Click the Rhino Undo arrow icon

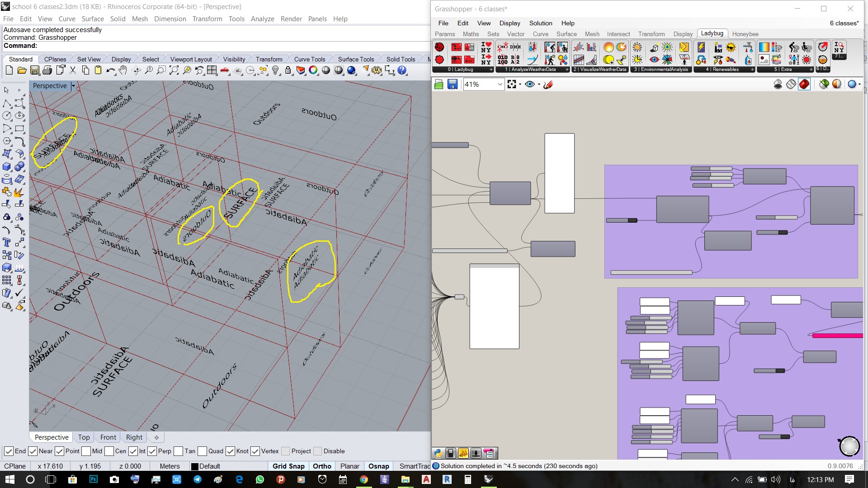tap(110, 70)
